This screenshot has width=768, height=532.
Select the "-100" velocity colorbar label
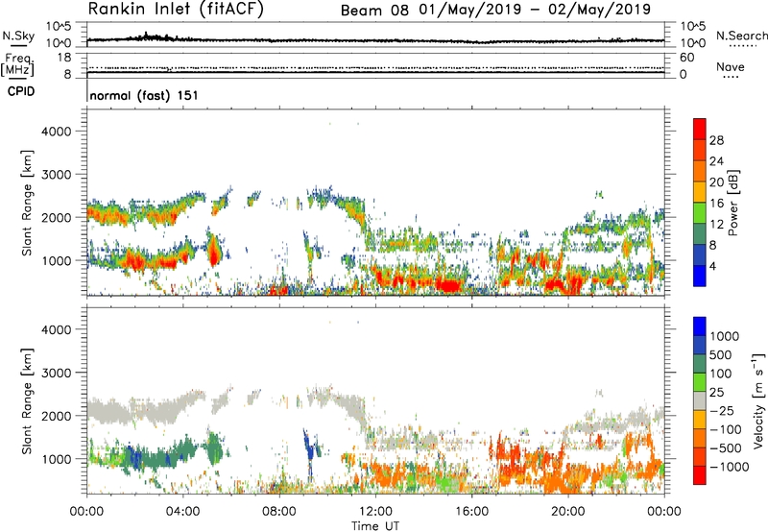tap(726, 429)
